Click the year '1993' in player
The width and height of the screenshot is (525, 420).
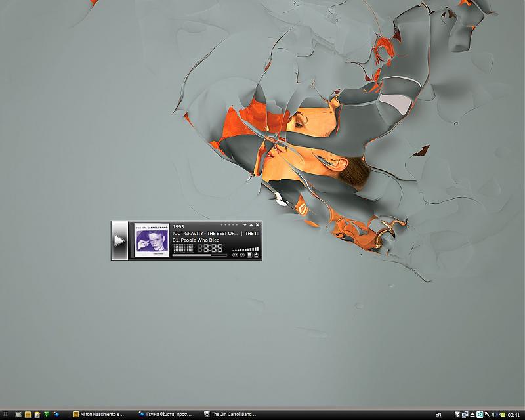point(178,227)
